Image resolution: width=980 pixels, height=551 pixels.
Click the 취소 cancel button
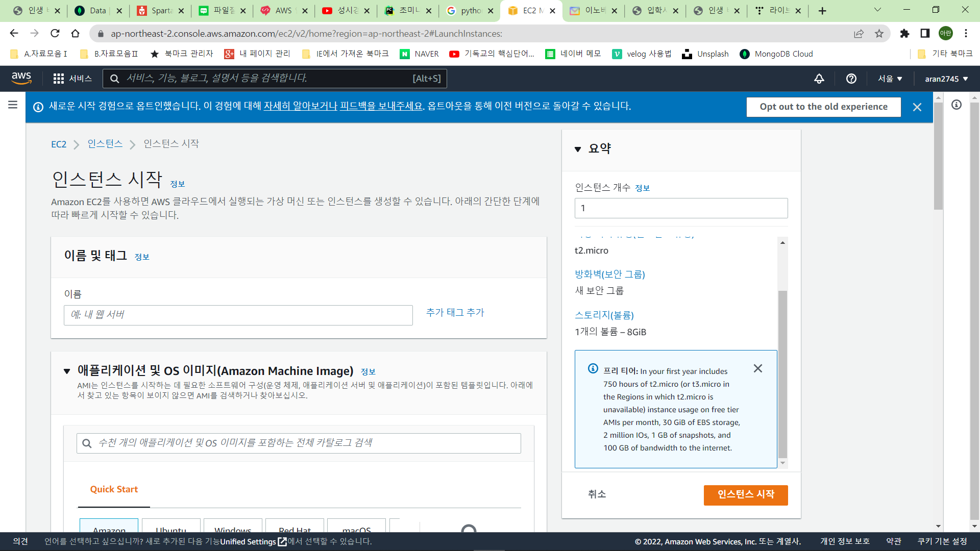point(597,494)
